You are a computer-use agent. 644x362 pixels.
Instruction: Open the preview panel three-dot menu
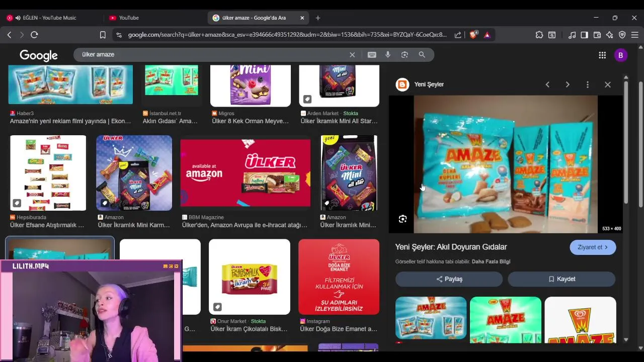(x=588, y=84)
